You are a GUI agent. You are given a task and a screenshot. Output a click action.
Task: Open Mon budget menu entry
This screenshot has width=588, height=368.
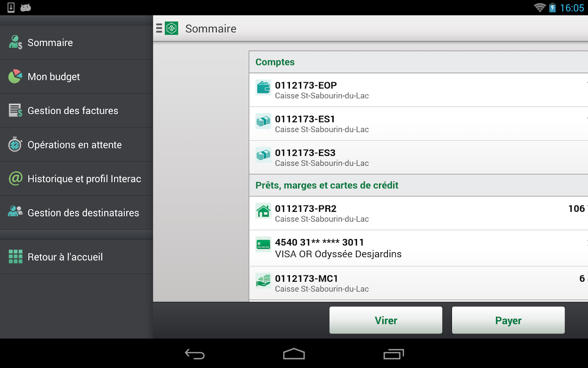76,76
